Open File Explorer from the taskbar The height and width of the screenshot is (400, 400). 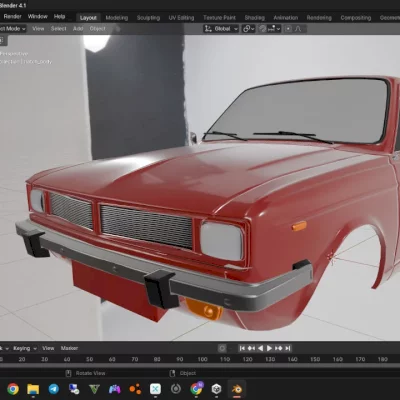coord(33,389)
